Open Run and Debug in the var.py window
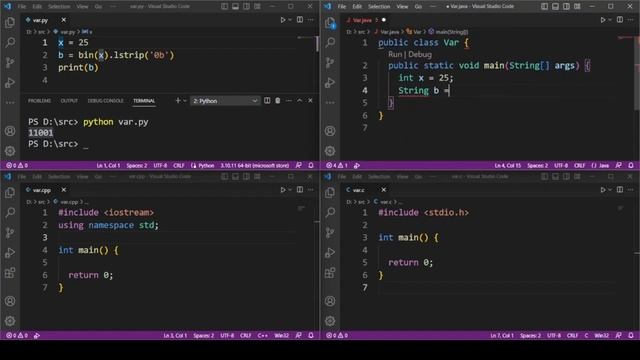 [10, 82]
